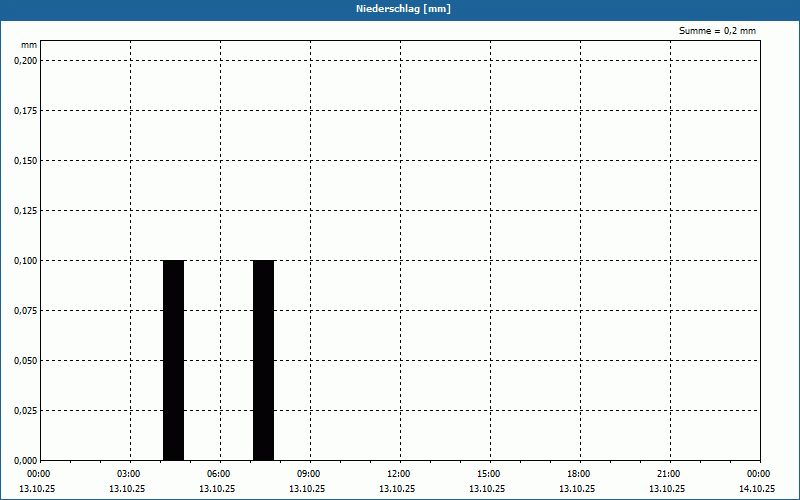Select the second black precipitation bar
Viewport: 800px width, 500px height.
click(x=263, y=360)
